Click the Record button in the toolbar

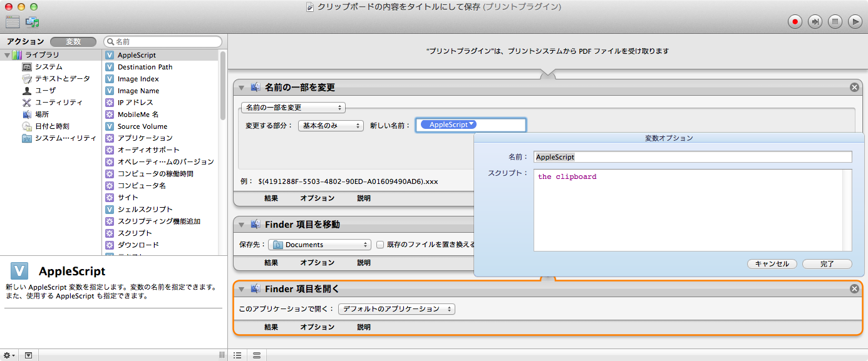pyautogui.click(x=795, y=22)
